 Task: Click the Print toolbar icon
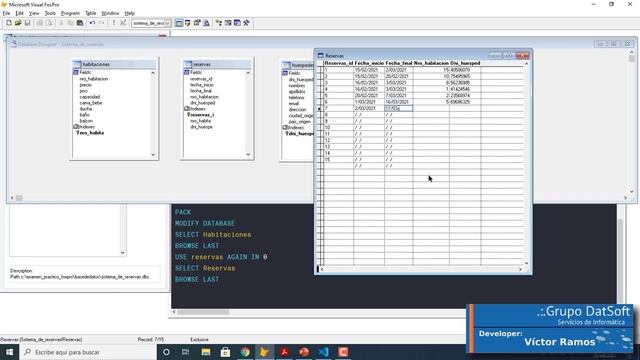(x=40, y=23)
